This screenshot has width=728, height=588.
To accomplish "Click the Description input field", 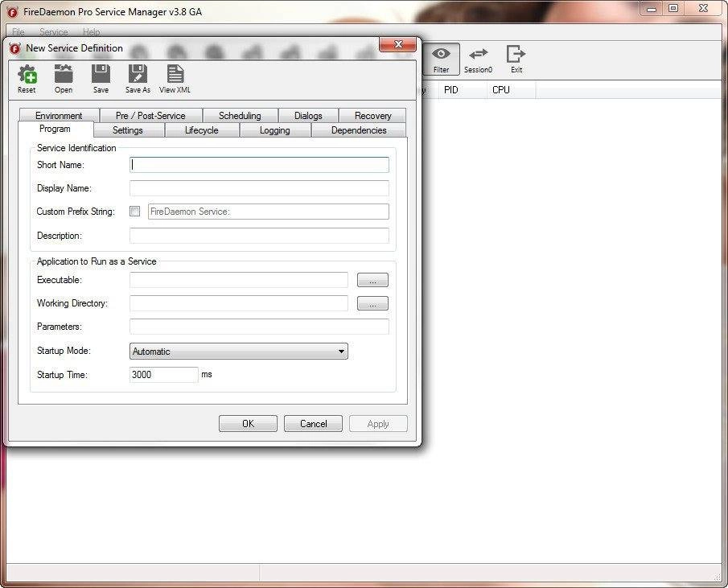I will coord(259,236).
